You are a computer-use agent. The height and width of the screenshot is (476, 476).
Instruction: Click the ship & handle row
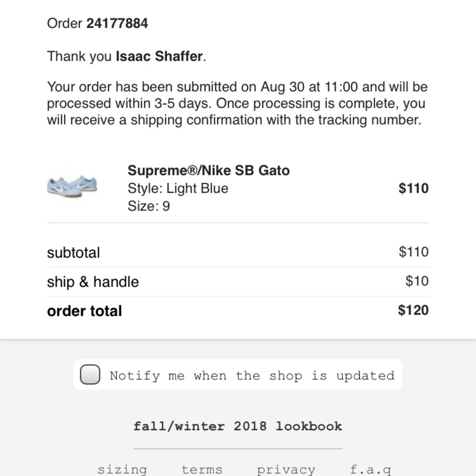(x=93, y=281)
